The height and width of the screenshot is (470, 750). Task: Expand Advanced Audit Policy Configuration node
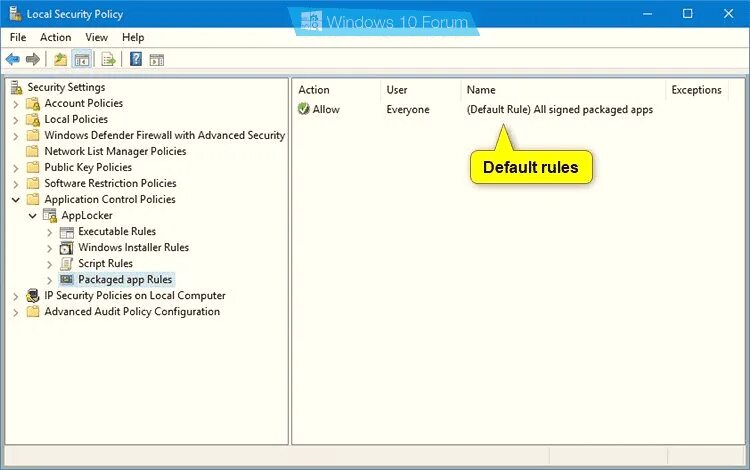pos(16,313)
